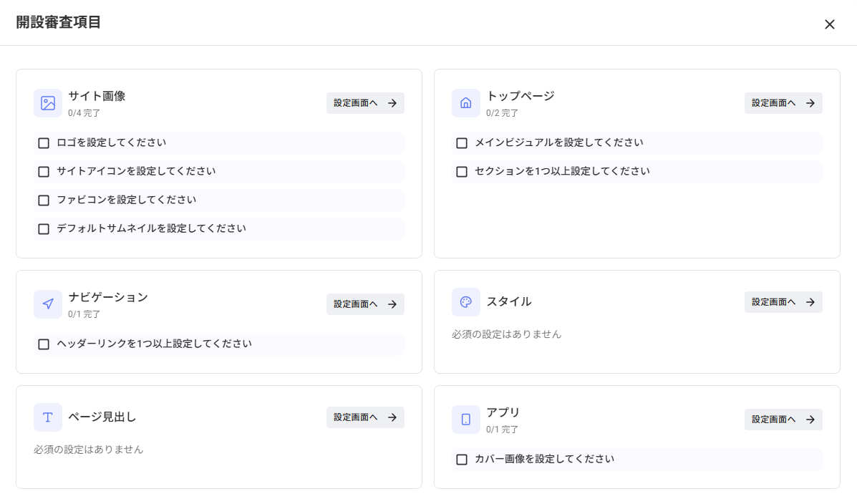Image resolution: width=857 pixels, height=504 pixels.
Task: Click the 0/4 完了 progress text
Action: tap(84, 113)
